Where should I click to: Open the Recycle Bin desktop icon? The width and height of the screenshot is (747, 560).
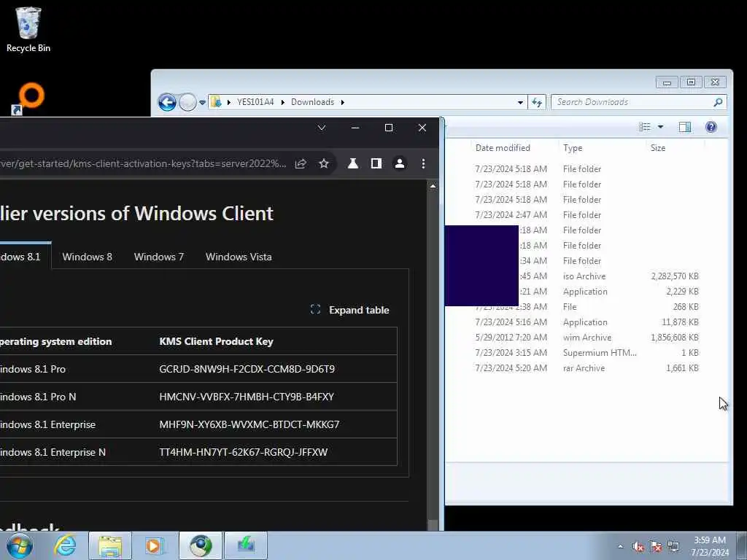pos(28,30)
